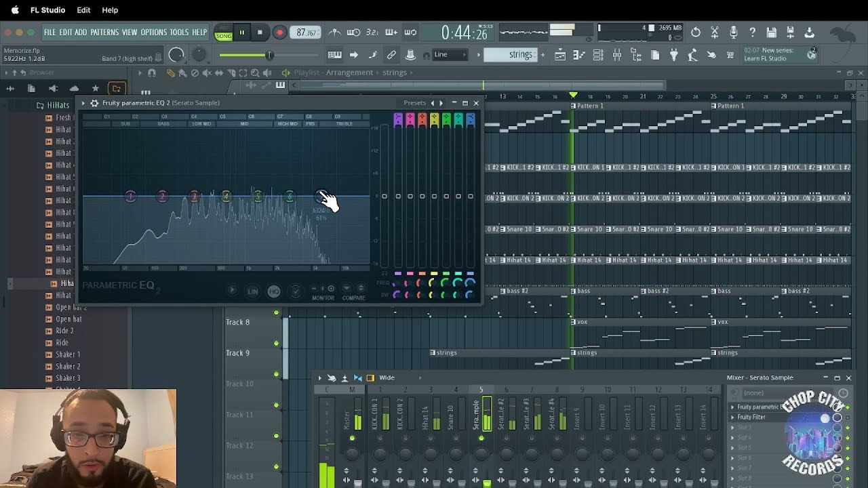The height and width of the screenshot is (488, 868).
Task: Open the gear settings of Fruity parametric EQ 2
Action: 94,103
